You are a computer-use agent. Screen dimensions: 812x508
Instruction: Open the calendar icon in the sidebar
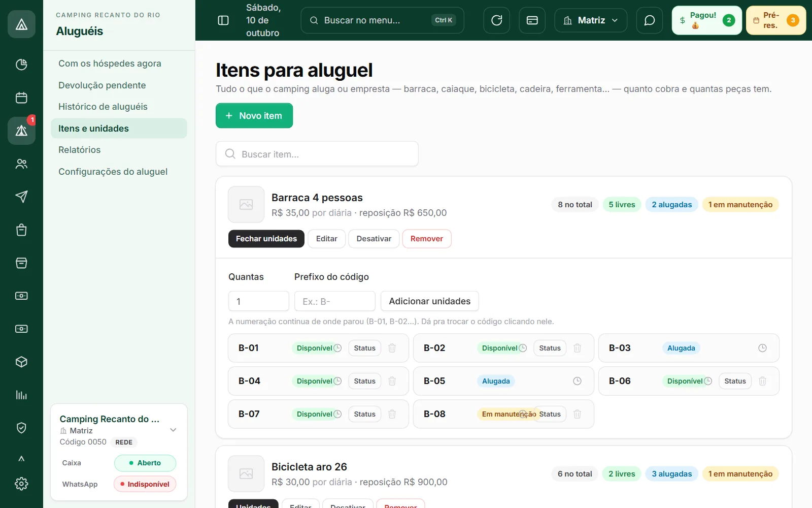click(x=21, y=98)
